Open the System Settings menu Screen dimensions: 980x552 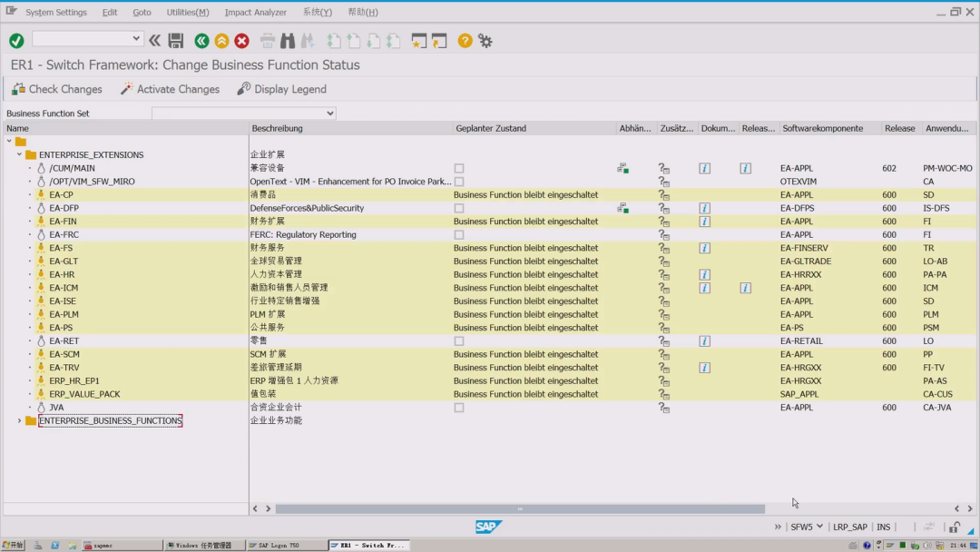pyautogui.click(x=56, y=12)
